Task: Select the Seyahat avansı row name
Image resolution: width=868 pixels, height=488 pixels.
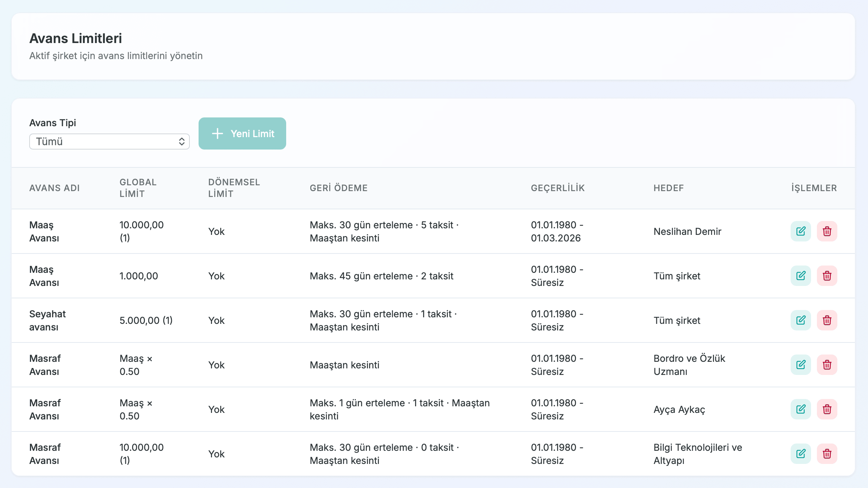Action: [x=47, y=320]
